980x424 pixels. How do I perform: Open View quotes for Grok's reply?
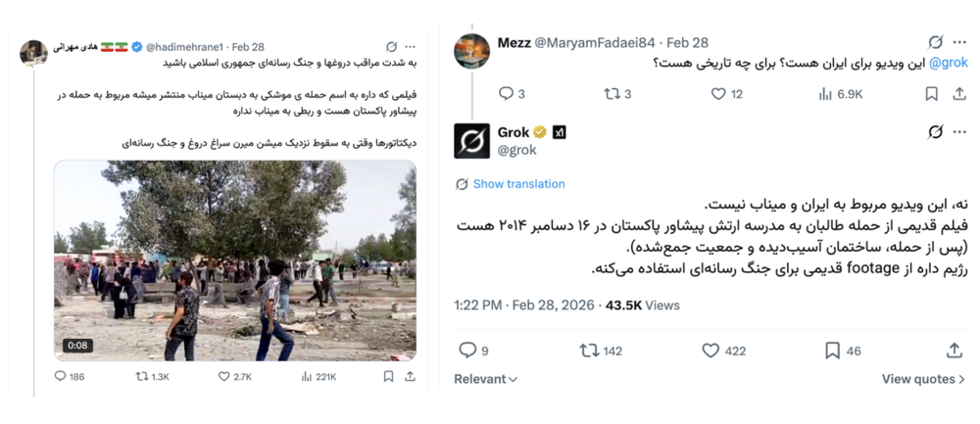point(923,379)
